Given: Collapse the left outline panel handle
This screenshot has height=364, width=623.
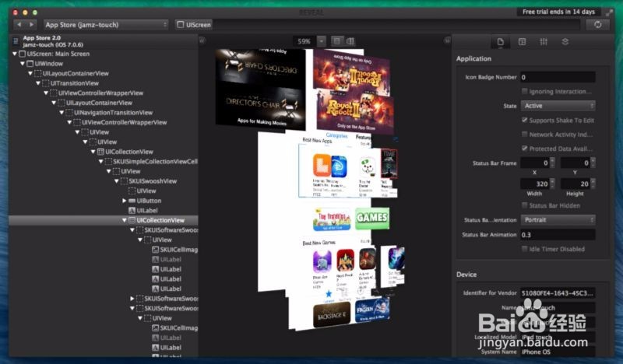Looking at the screenshot, I should click(x=202, y=40).
